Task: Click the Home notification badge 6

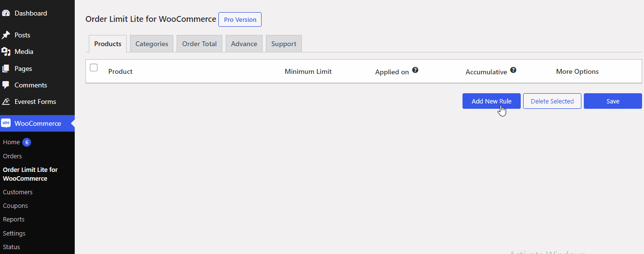Action: [27, 142]
